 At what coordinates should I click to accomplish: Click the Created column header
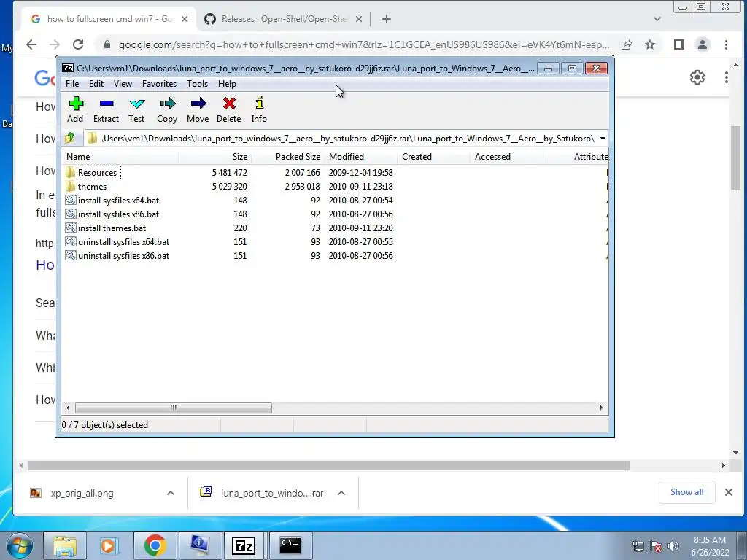click(433, 157)
